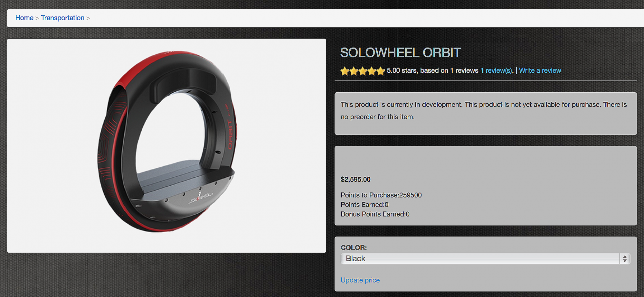Image resolution: width=644 pixels, height=297 pixels.
Task: Click the Update price link
Action: tap(360, 280)
